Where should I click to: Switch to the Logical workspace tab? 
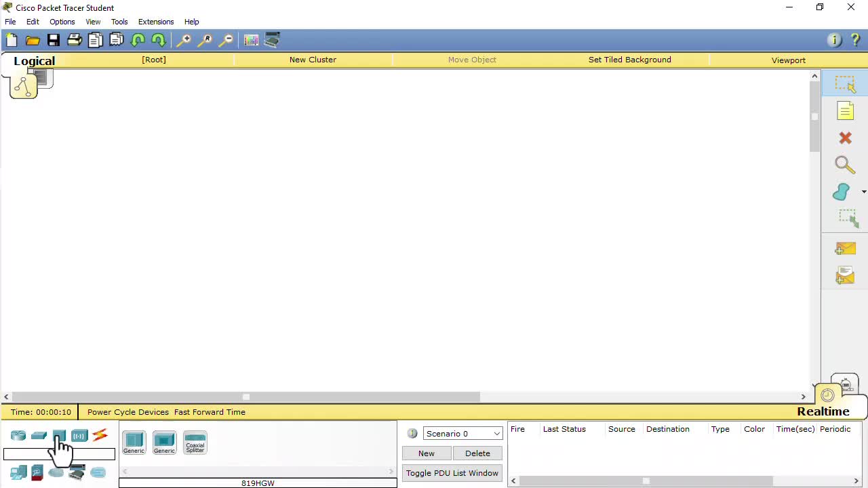point(34,60)
